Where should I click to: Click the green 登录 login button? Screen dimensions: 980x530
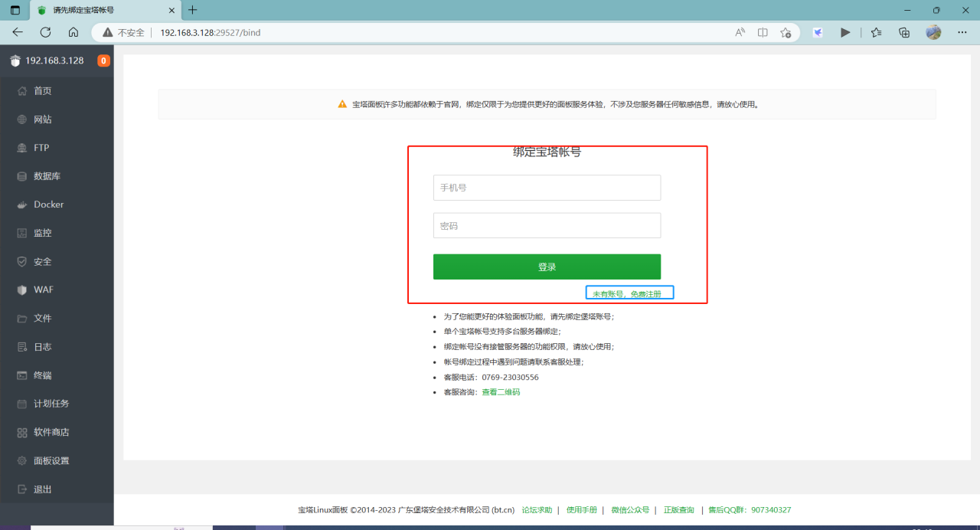(547, 267)
